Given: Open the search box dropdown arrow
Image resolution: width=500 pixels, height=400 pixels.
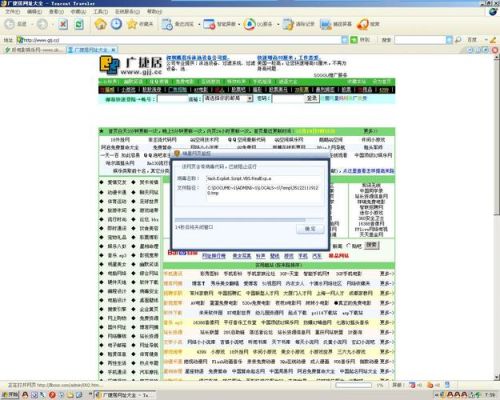Looking at the screenshot, I should [449, 40].
